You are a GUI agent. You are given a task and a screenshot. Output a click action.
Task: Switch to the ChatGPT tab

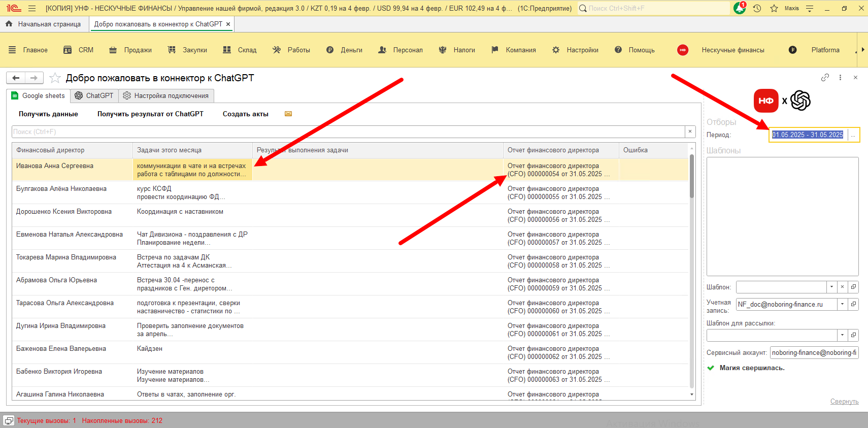pyautogui.click(x=94, y=95)
